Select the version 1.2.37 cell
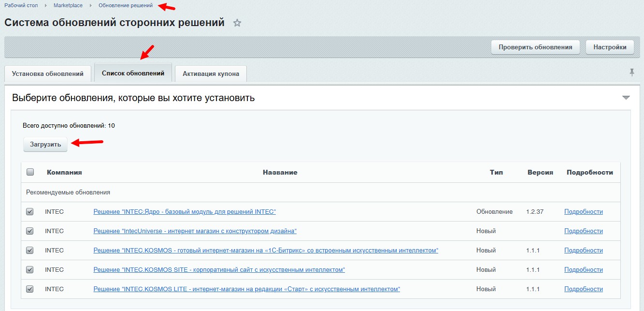 (x=535, y=211)
